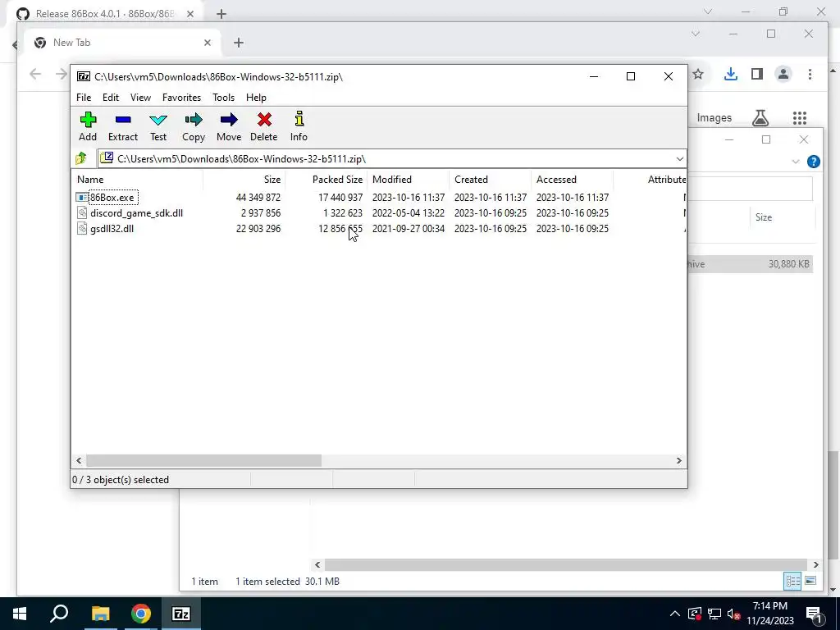The width and height of the screenshot is (840, 630).
Task: Expand the Explorer ribbon chevron
Action: (x=796, y=162)
